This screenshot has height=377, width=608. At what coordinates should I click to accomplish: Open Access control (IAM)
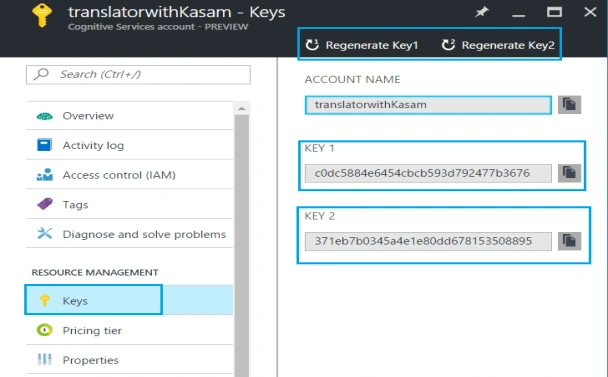(129, 175)
